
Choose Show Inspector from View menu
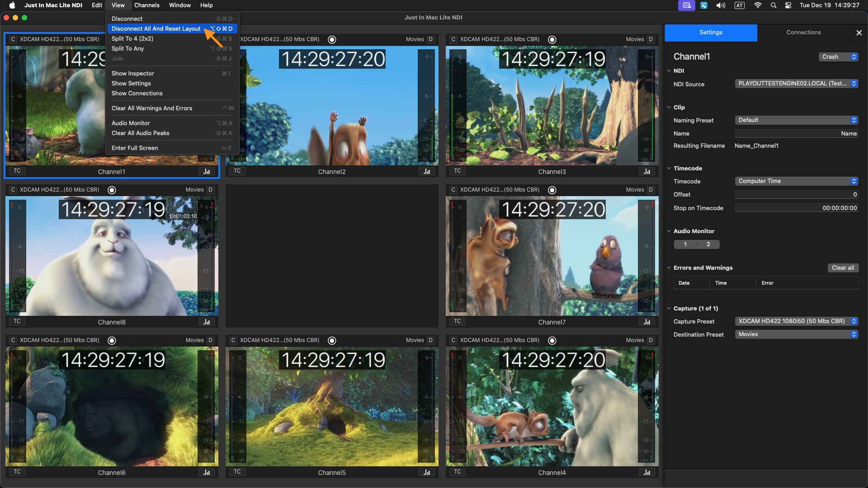click(172, 73)
